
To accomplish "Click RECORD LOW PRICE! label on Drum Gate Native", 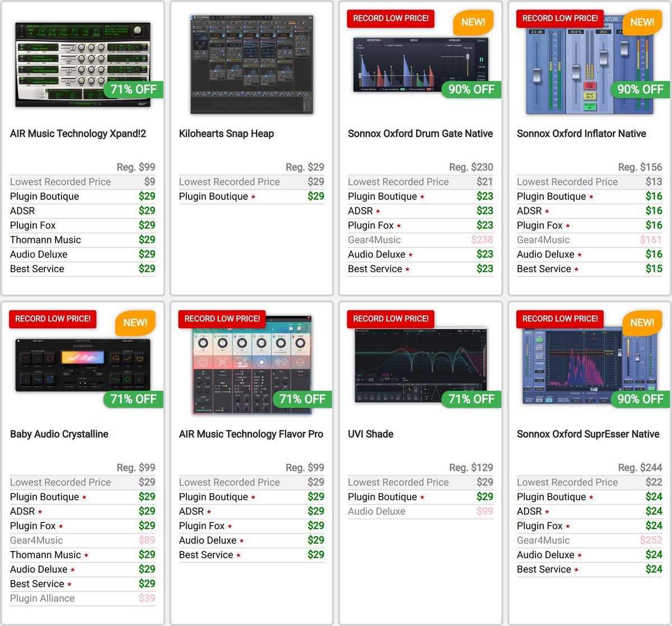I will pyautogui.click(x=390, y=18).
